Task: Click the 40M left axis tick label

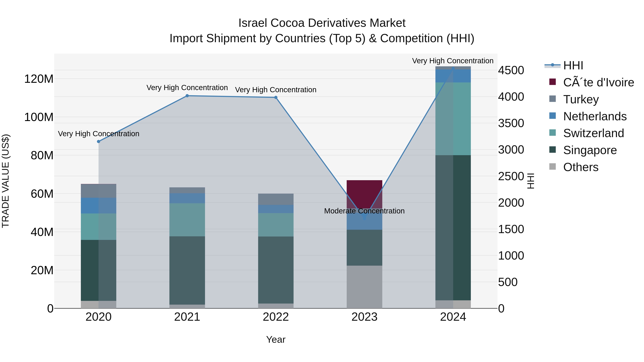Action: click(x=42, y=232)
